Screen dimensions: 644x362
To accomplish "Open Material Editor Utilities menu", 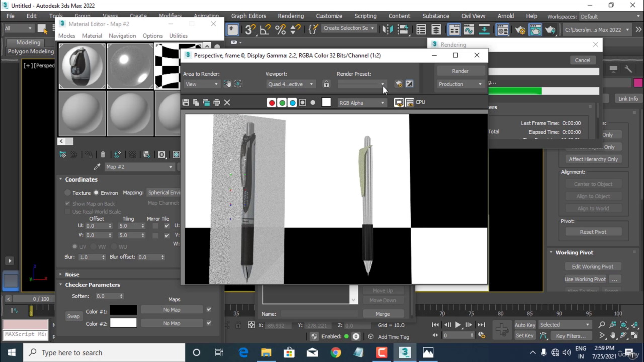I will click(x=178, y=36).
